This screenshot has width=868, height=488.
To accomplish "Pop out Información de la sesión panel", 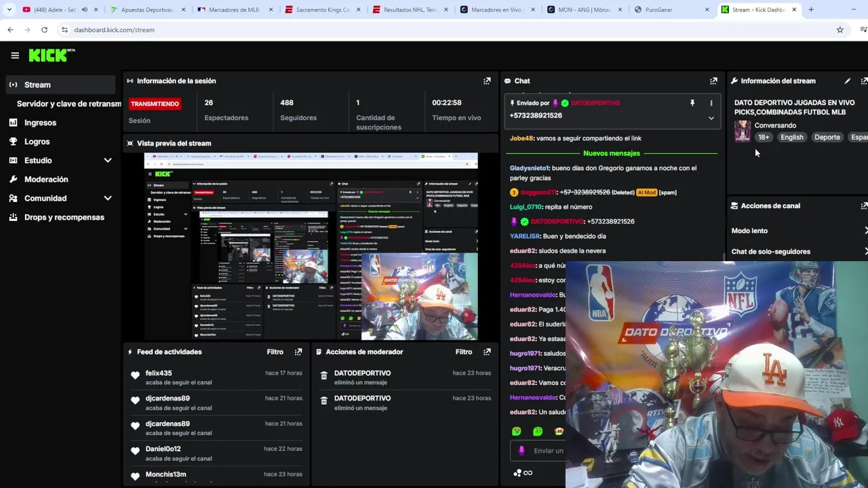I will [487, 81].
